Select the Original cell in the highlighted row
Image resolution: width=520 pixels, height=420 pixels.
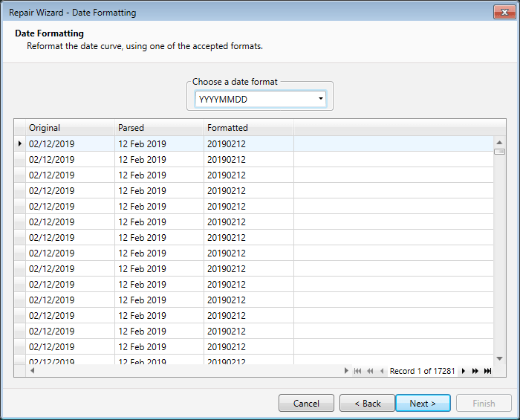point(70,143)
